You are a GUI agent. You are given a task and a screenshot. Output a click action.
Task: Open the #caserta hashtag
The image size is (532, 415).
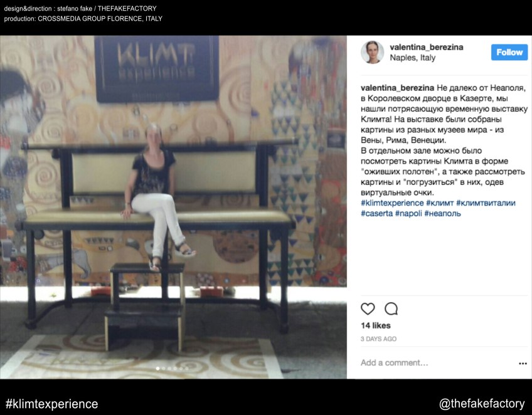point(376,213)
